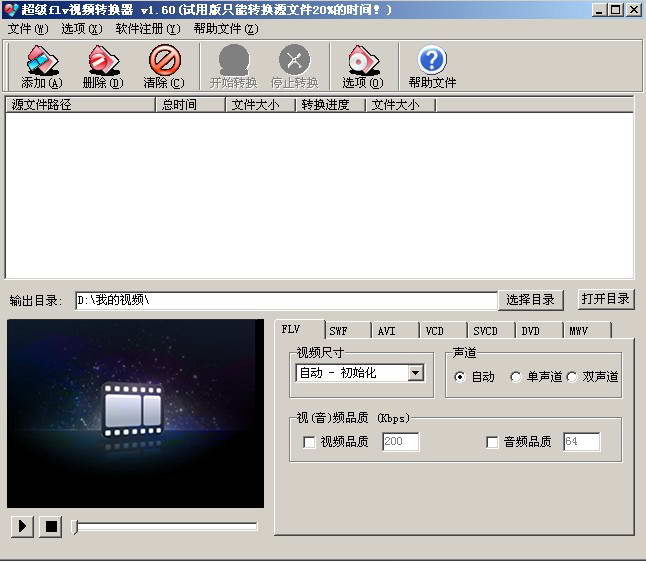
Task: Enable the 音频品质 checkbox
Action: (492, 442)
